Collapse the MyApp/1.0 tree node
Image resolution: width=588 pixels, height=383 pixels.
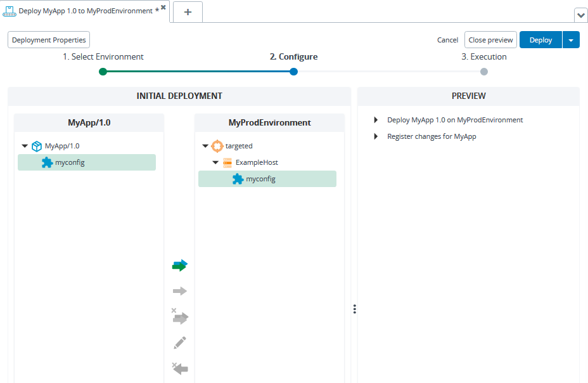(25, 146)
